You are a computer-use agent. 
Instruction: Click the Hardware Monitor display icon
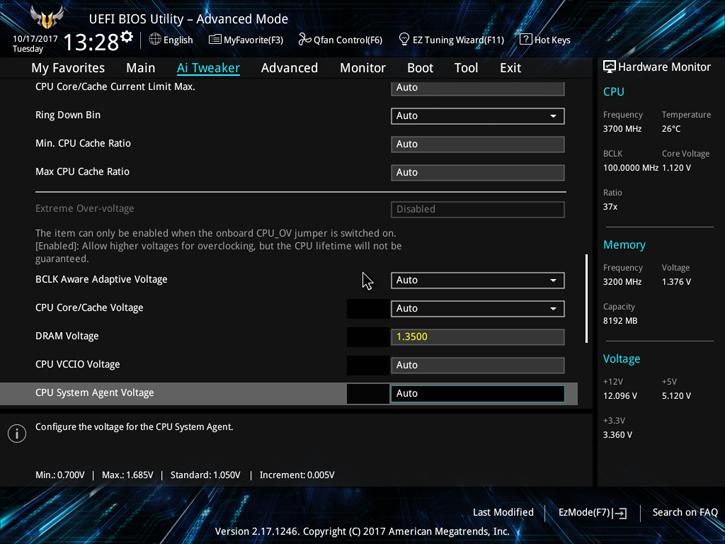point(609,67)
